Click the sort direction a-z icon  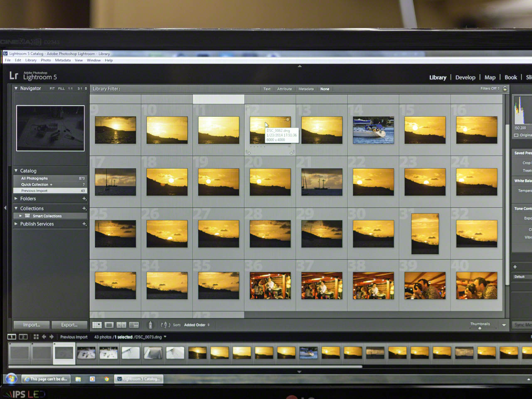click(165, 325)
